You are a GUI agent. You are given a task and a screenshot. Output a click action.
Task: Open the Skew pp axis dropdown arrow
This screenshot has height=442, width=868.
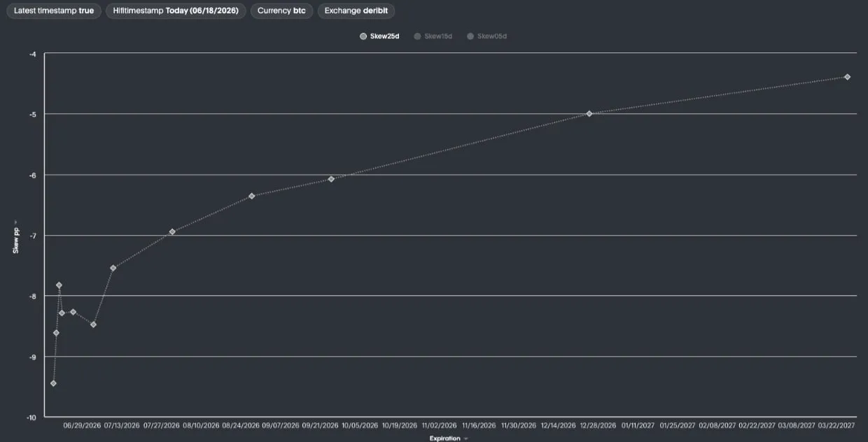point(15,222)
